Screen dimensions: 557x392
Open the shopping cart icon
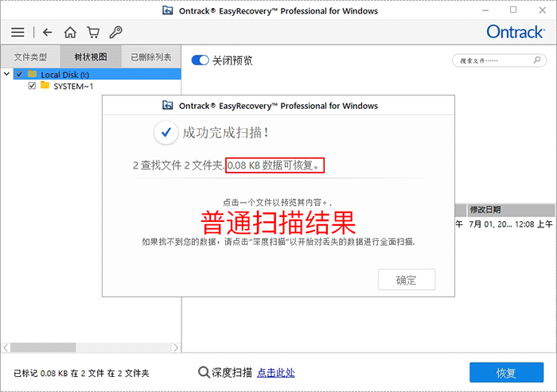click(93, 33)
